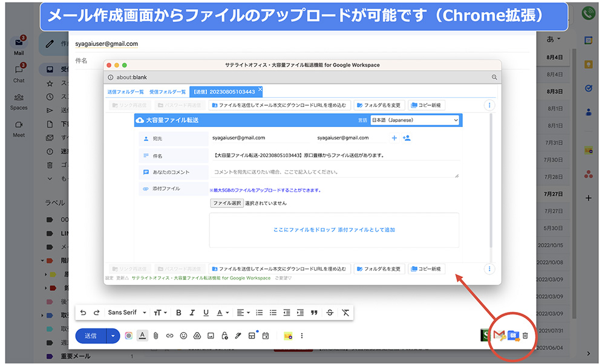The height and width of the screenshot is (364, 605).
Task: Open the top three-dot menu in transfer popup
Action: [489, 105]
